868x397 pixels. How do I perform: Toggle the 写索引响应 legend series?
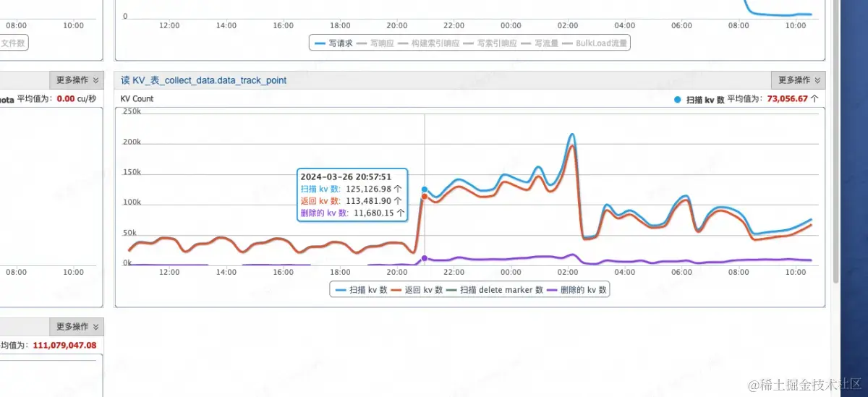490,43
